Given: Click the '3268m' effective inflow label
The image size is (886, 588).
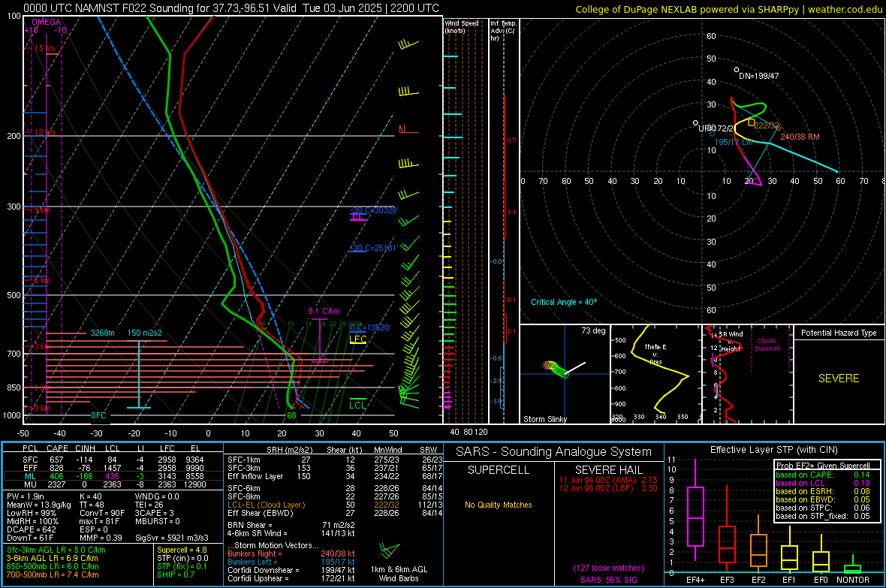Looking at the screenshot, I should 102,333.
